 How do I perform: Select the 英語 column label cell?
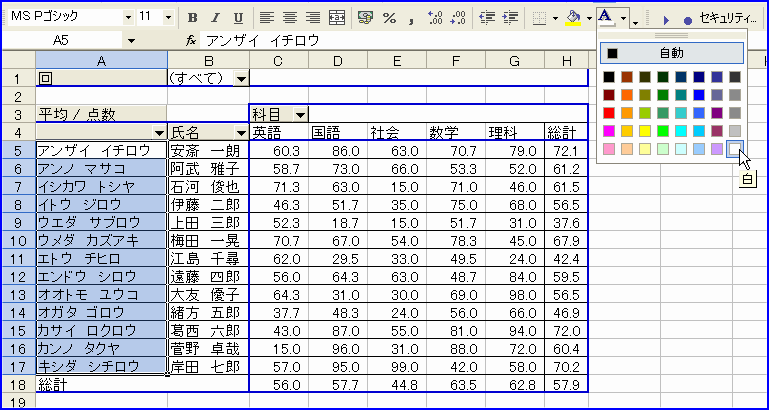(x=279, y=132)
